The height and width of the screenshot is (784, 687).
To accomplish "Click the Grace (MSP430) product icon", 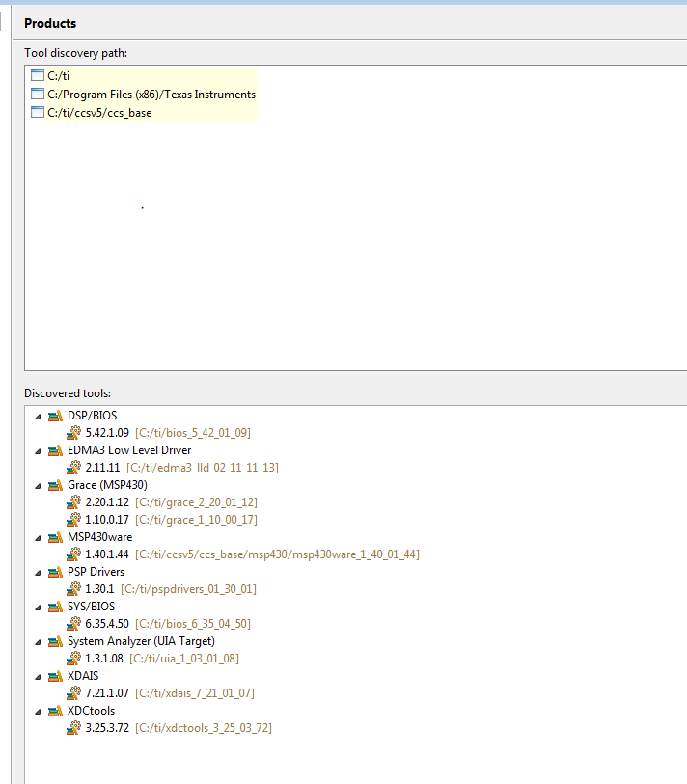I will (55, 485).
